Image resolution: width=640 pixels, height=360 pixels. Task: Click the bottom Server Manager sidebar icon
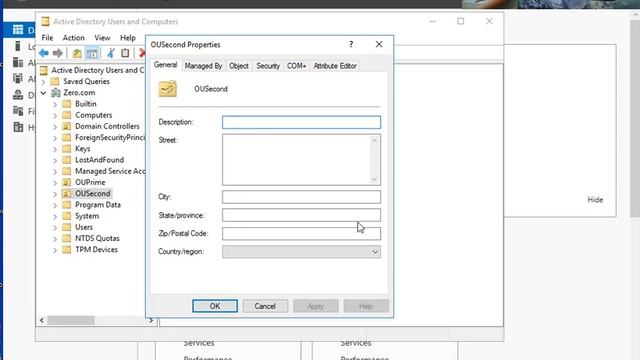pyautogui.click(x=18, y=127)
